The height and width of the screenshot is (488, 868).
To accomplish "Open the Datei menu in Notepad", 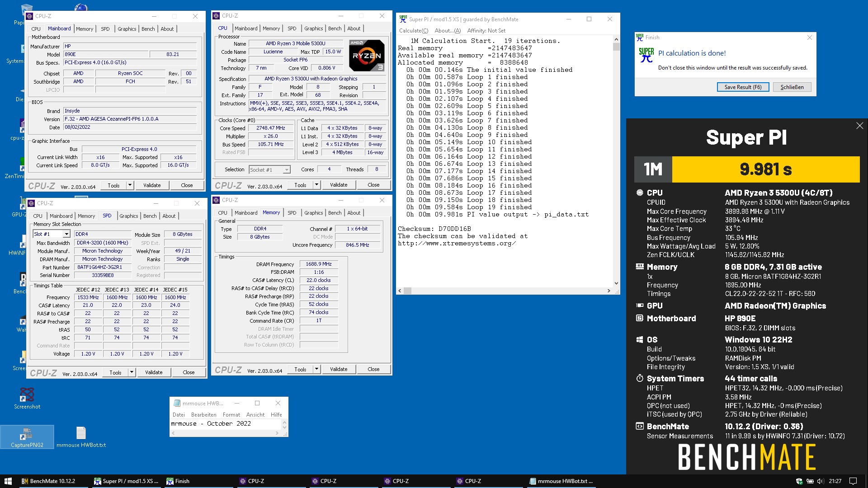I will point(179,415).
